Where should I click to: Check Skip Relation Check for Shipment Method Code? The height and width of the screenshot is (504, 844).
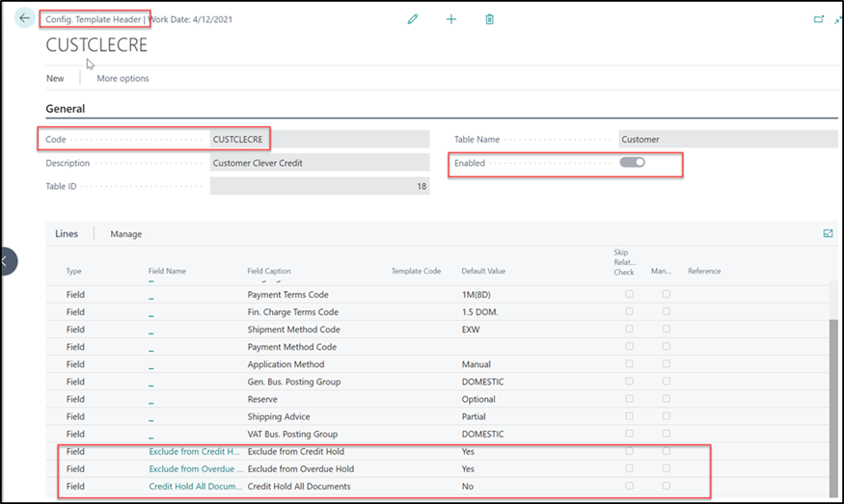click(x=629, y=330)
